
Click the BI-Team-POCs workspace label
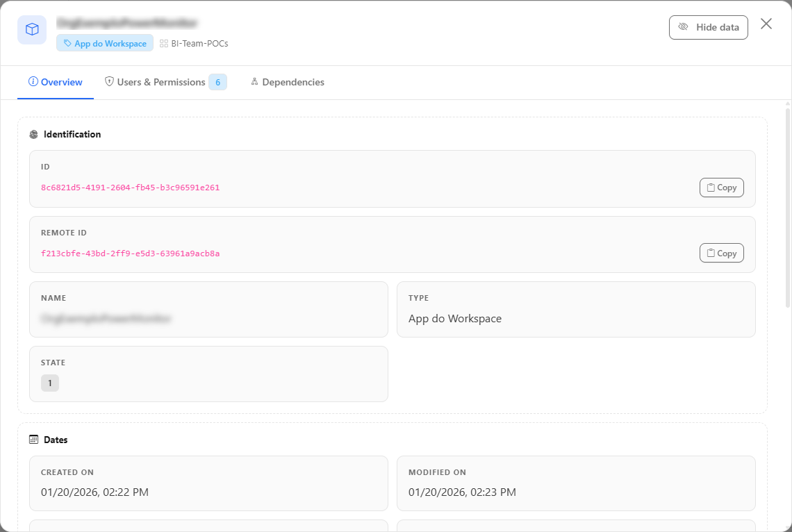point(199,44)
